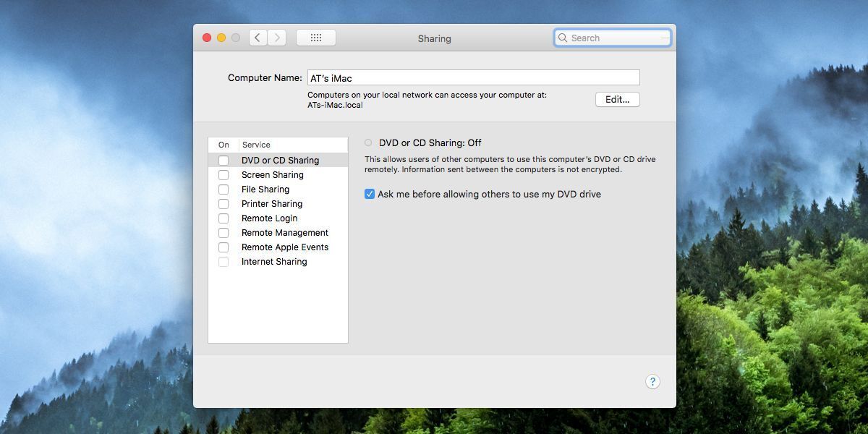Select Remote Management in service list
Image resolution: width=868 pixels, height=434 pixels.
(x=284, y=233)
